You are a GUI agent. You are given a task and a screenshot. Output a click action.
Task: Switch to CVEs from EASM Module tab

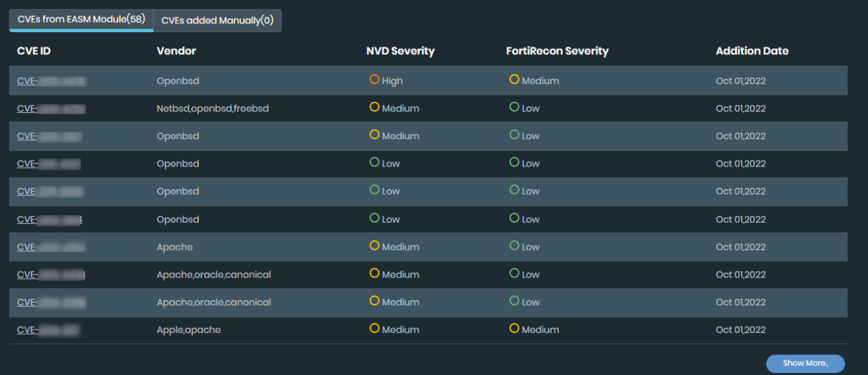pyautogui.click(x=81, y=19)
